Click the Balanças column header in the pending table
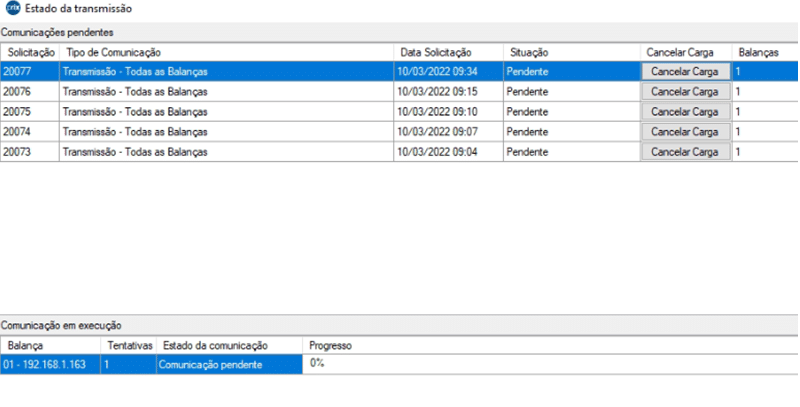The width and height of the screenshot is (800, 407). click(757, 51)
